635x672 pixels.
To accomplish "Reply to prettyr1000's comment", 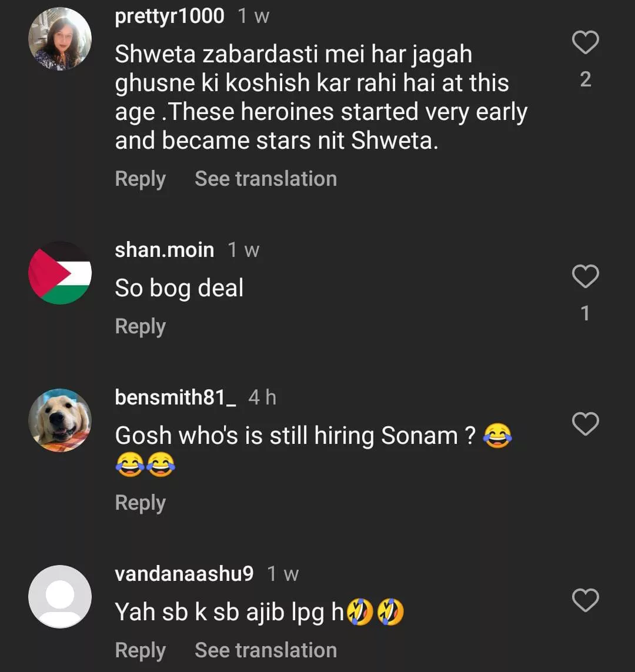I will tap(140, 179).
